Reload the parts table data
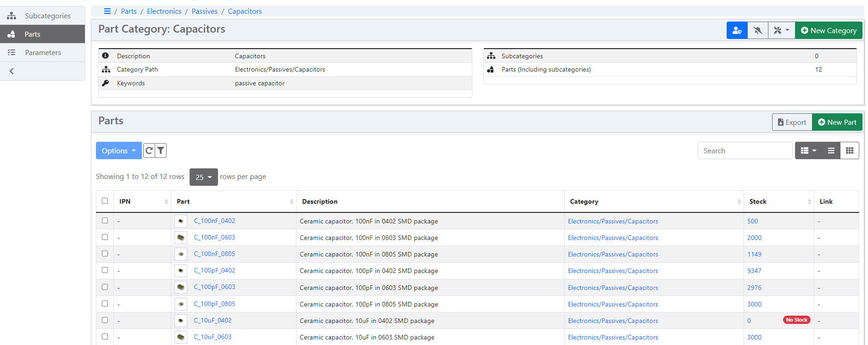 pos(149,150)
